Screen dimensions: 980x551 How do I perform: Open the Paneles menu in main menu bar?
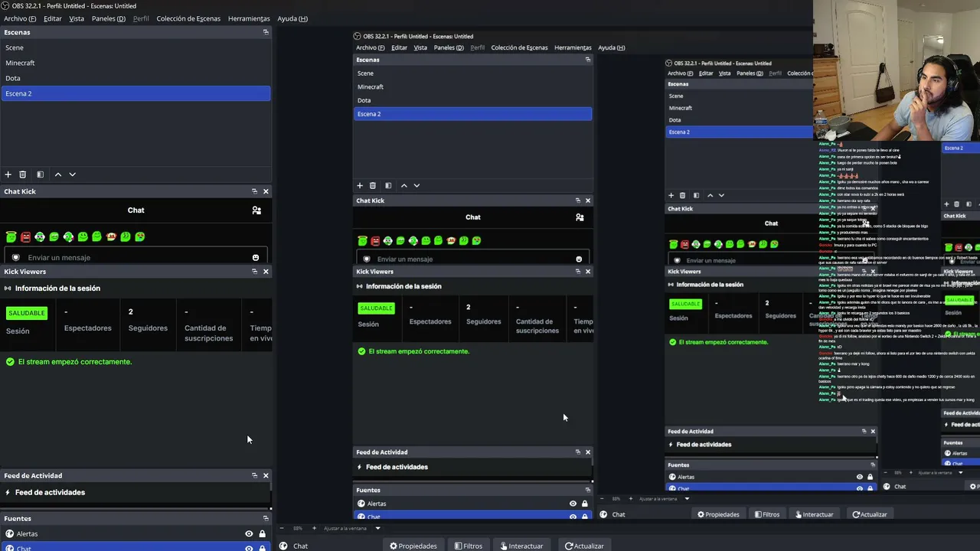pos(109,18)
